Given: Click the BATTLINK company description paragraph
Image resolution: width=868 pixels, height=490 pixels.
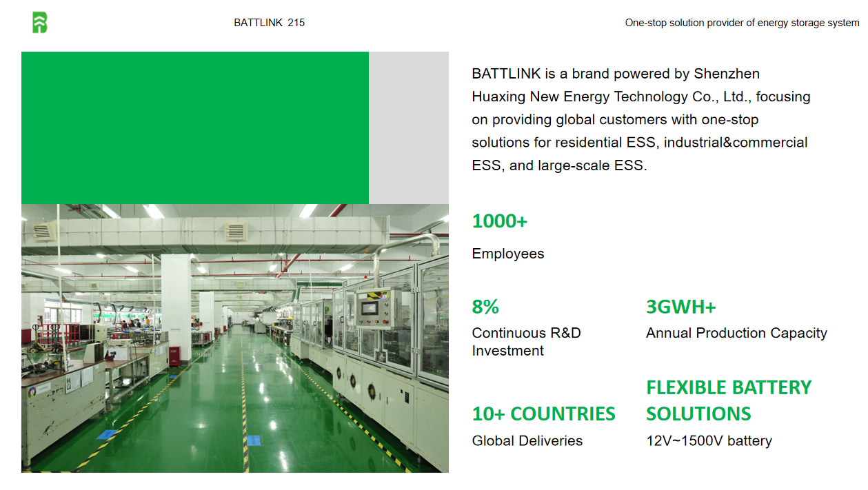Looking at the screenshot, I should pyautogui.click(x=640, y=119).
